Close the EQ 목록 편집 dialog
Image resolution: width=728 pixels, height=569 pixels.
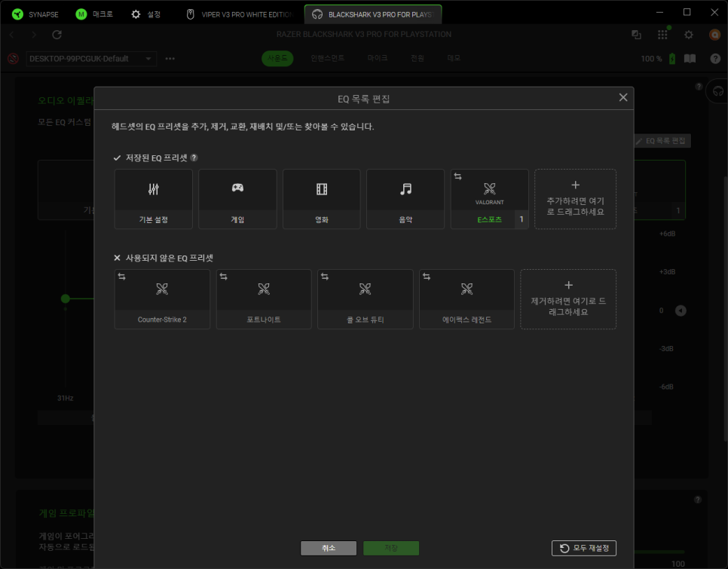click(x=622, y=98)
